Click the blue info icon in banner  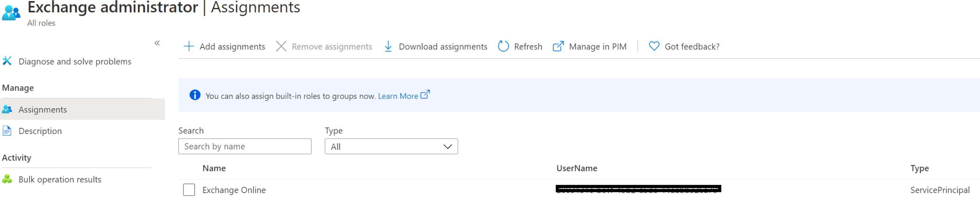coord(195,95)
